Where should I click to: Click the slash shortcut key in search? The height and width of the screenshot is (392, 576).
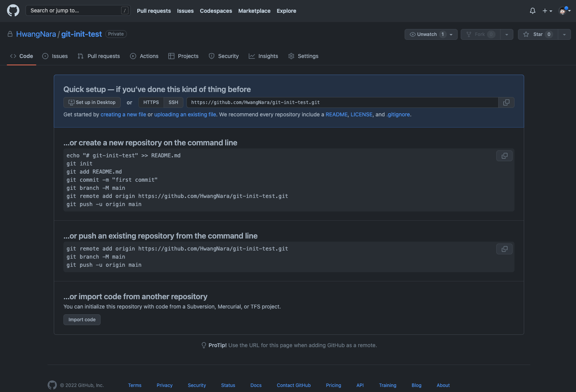(x=125, y=10)
